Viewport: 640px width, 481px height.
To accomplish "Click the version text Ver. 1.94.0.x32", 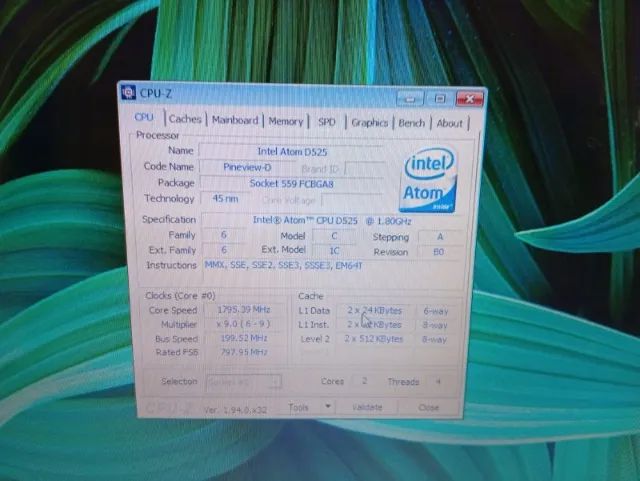I will tap(236, 409).
